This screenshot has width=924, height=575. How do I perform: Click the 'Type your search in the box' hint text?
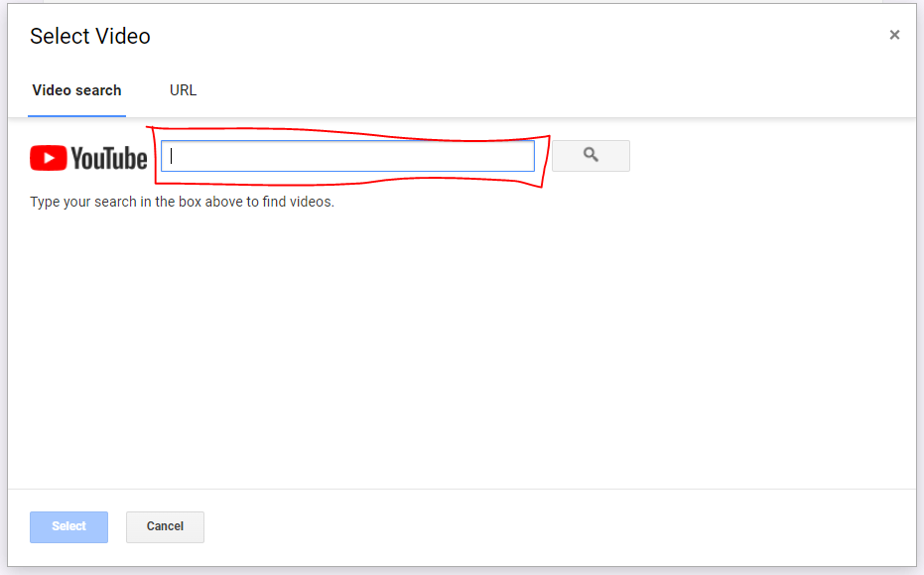tap(182, 202)
